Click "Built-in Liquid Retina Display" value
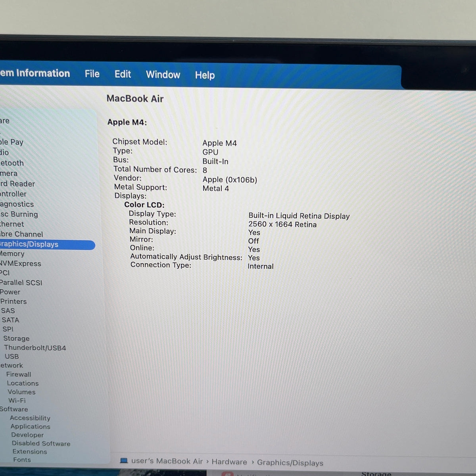Screen dimensions: 476x476 pyautogui.click(x=299, y=216)
